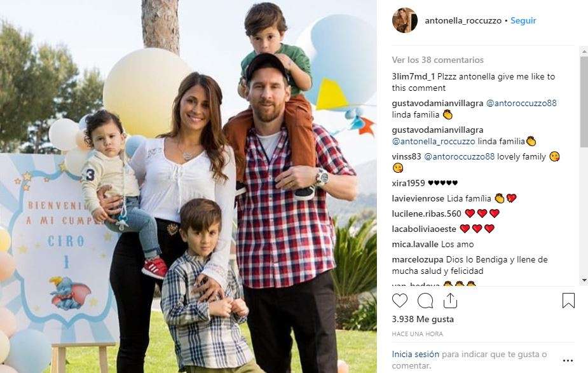Click the comments scrollbar down arrow
The image size is (588, 373).
click(584, 280)
